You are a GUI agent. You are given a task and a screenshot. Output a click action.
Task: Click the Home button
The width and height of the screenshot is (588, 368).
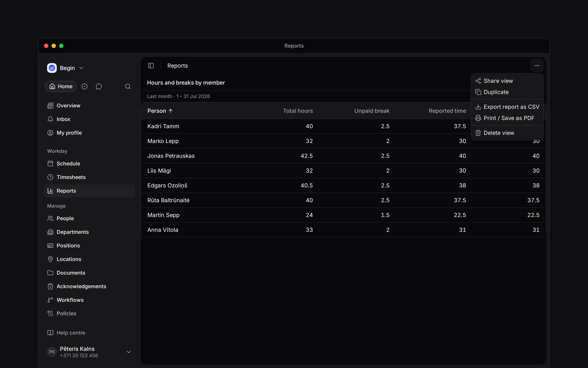tap(61, 86)
